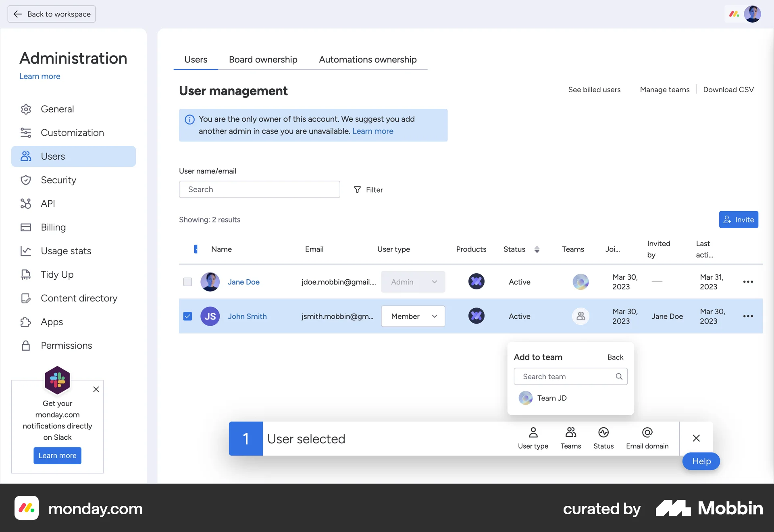Open Manage teams
Screen dimensions: 774x532
[x=664, y=89]
